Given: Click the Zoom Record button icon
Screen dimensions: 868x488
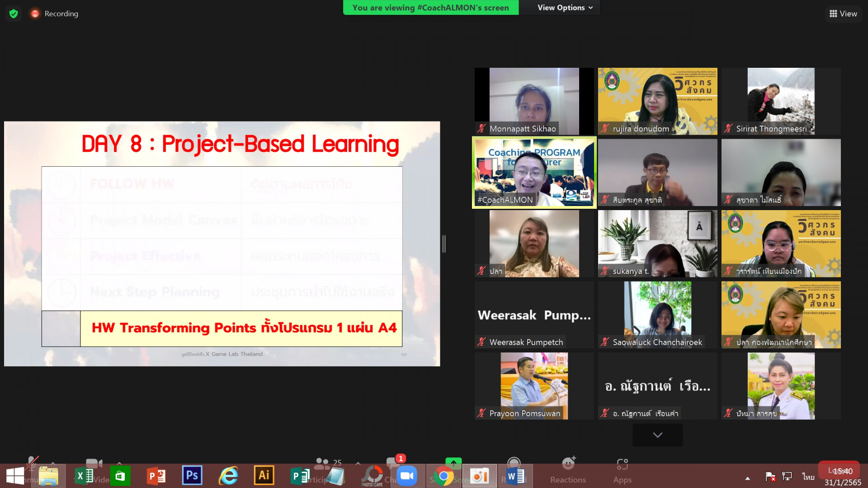Looking at the screenshot, I should point(514,463).
